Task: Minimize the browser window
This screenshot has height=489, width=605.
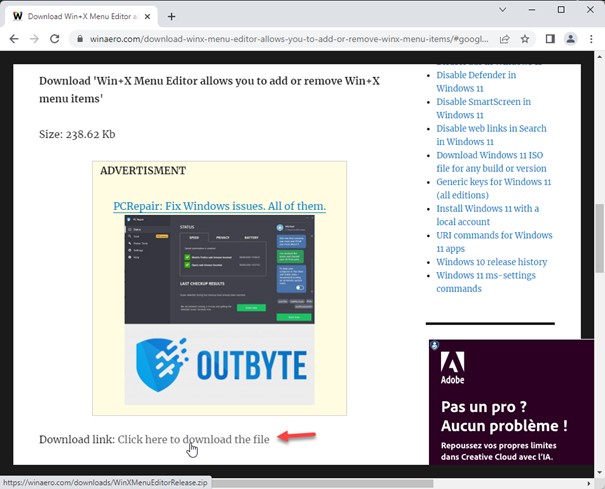Action: pyautogui.click(x=532, y=10)
